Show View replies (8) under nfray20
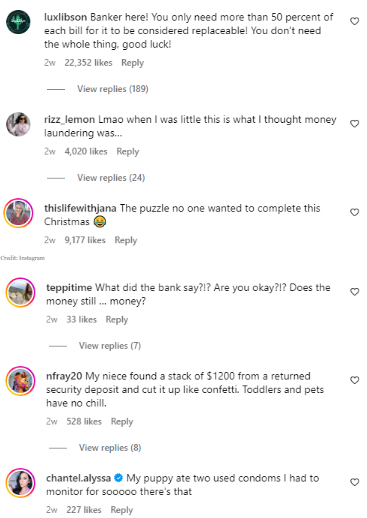367x518 pixels. [x=110, y=448]
